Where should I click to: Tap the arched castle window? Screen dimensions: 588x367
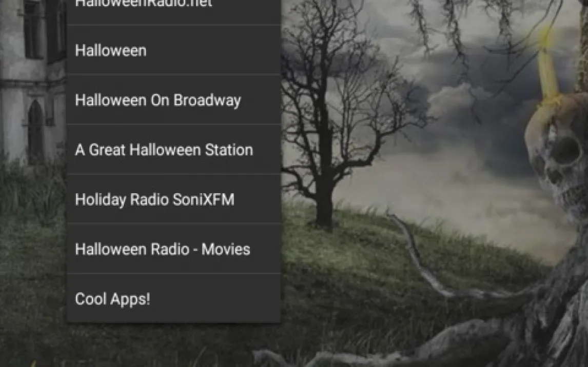pyautogui.click(x=35, y=131)
